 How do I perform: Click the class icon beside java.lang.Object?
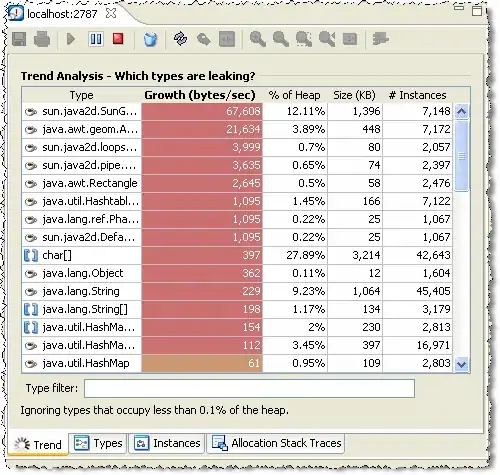[31, 274]
